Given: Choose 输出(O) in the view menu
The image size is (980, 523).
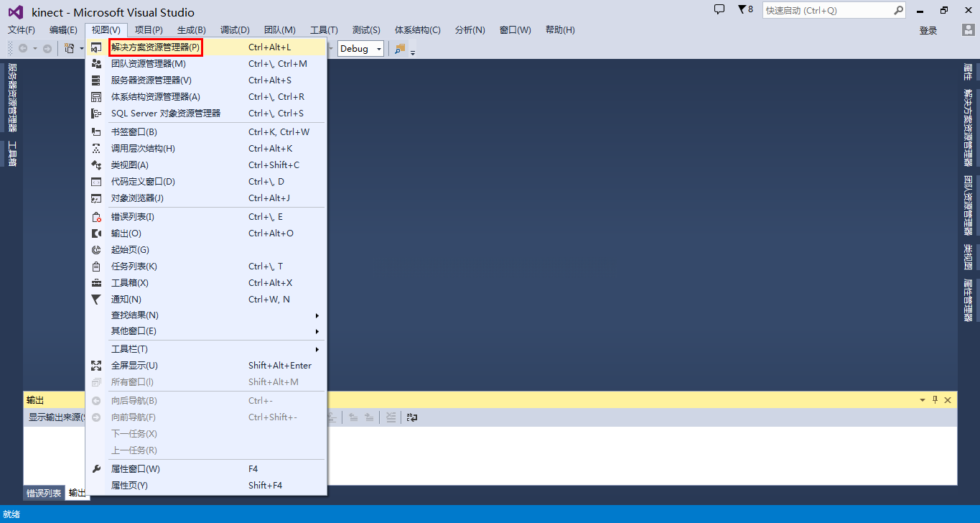Looking at the screenshot, I should 206,233.
